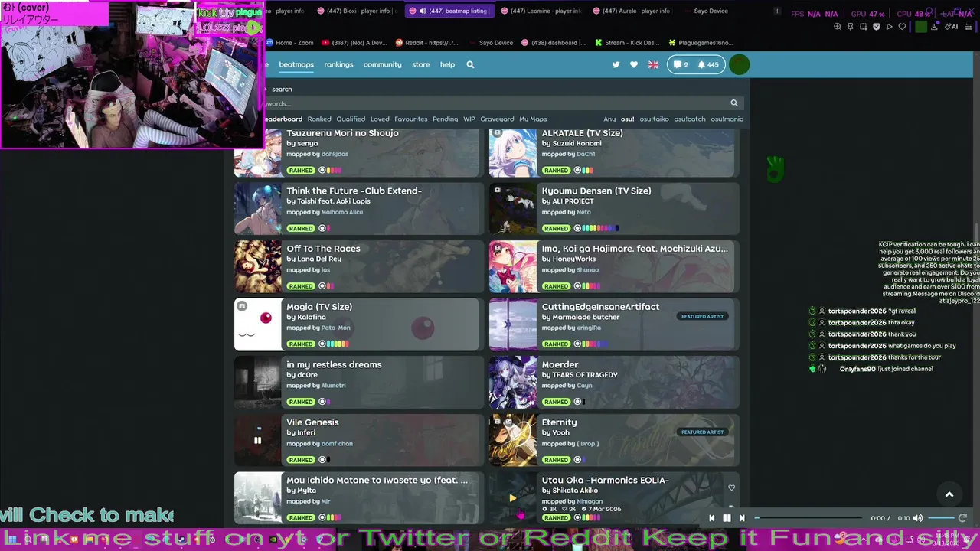This screenshot has height=551, width=980.
Task: Open Reddit bookmark in bookmarks bar
Action: click(x=426, y=43)
